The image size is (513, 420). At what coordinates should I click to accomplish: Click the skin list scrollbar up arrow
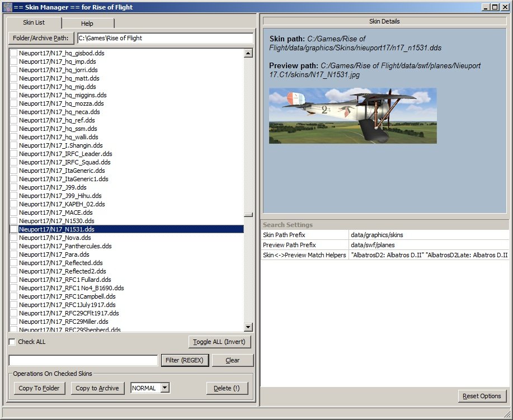pyautogui.click(x=248, y=53)
